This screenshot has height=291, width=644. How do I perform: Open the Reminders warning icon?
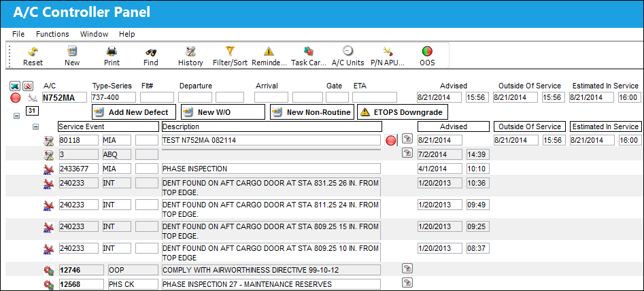tap(269, 51)
